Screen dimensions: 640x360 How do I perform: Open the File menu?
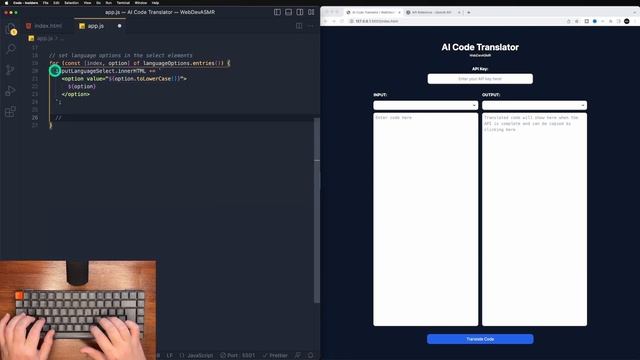click(46, 3)
